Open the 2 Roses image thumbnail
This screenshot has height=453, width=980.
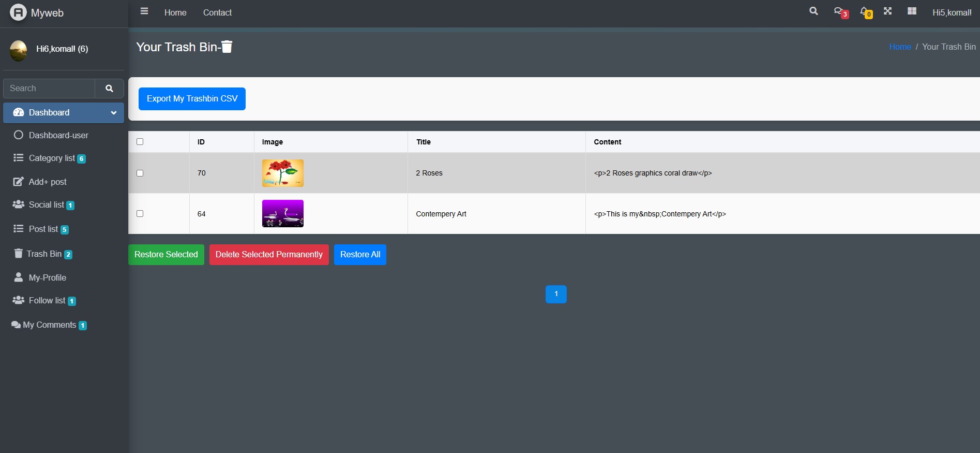[x=283, y=173]
